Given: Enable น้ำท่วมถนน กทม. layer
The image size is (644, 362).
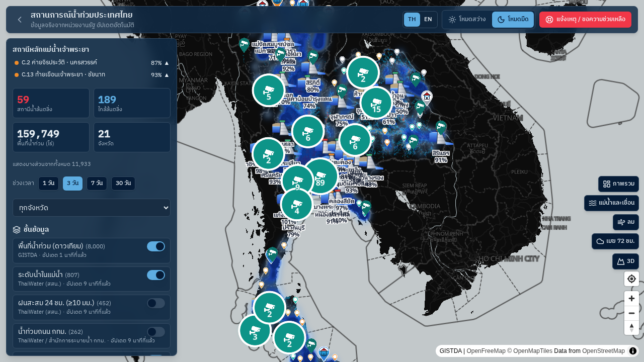Looking at the screenshot, I should [156, 332].
